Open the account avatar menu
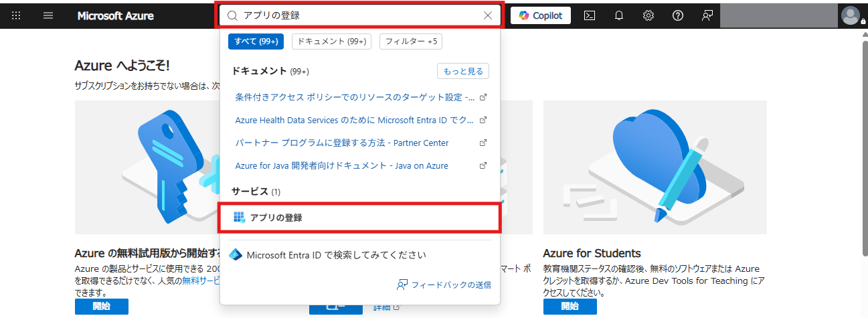Screen dimensions: 868x318 pos(851,15)
